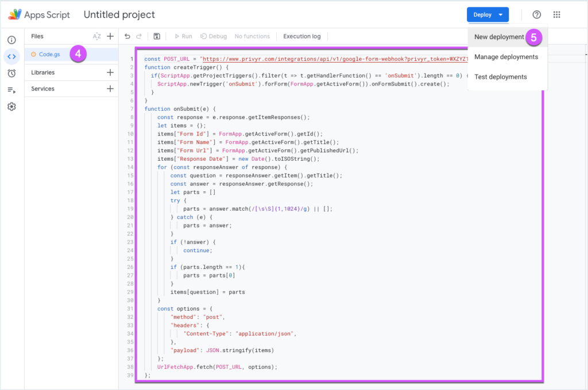Click the Files panel heading
Screen dimensions: 588x390
tap(37, 36)
